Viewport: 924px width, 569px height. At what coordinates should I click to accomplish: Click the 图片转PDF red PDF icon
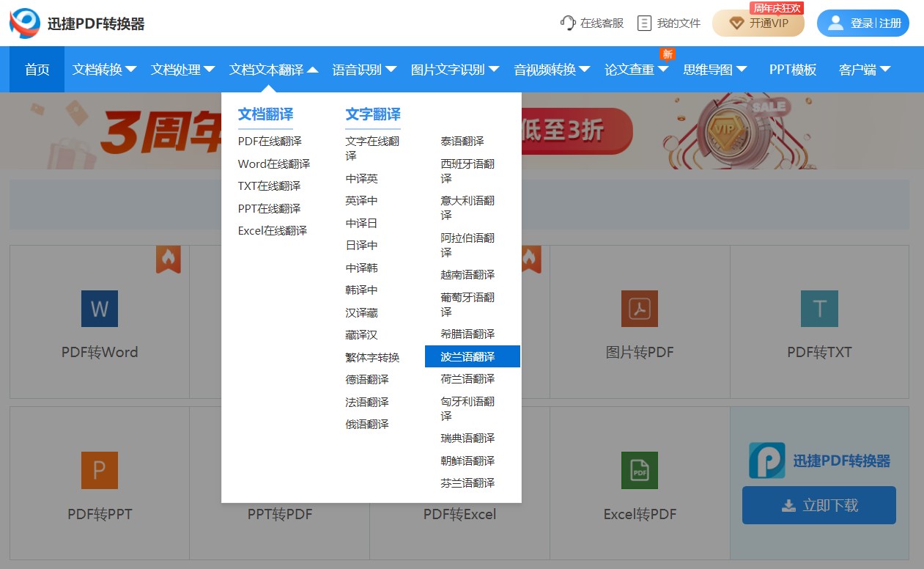pos(640,309)
